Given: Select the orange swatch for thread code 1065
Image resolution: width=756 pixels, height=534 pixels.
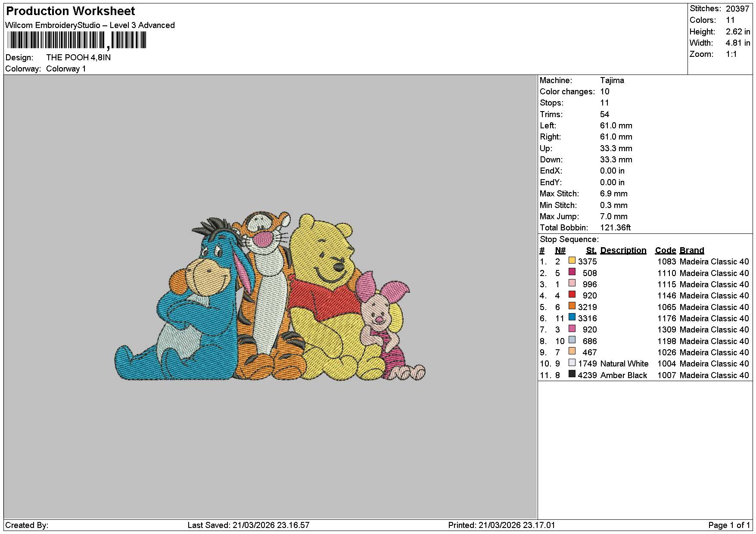Looking at the screenshot, I should [x=572, y=306].
